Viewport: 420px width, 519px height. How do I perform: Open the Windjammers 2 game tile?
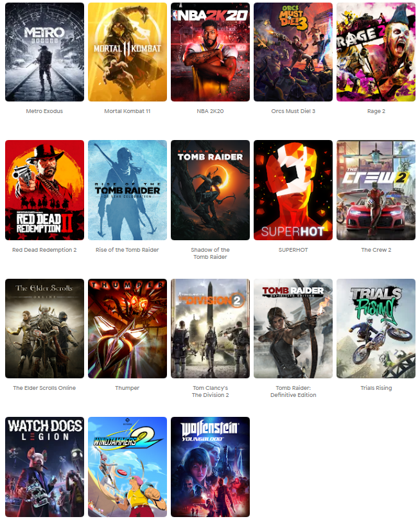point(127,466)
